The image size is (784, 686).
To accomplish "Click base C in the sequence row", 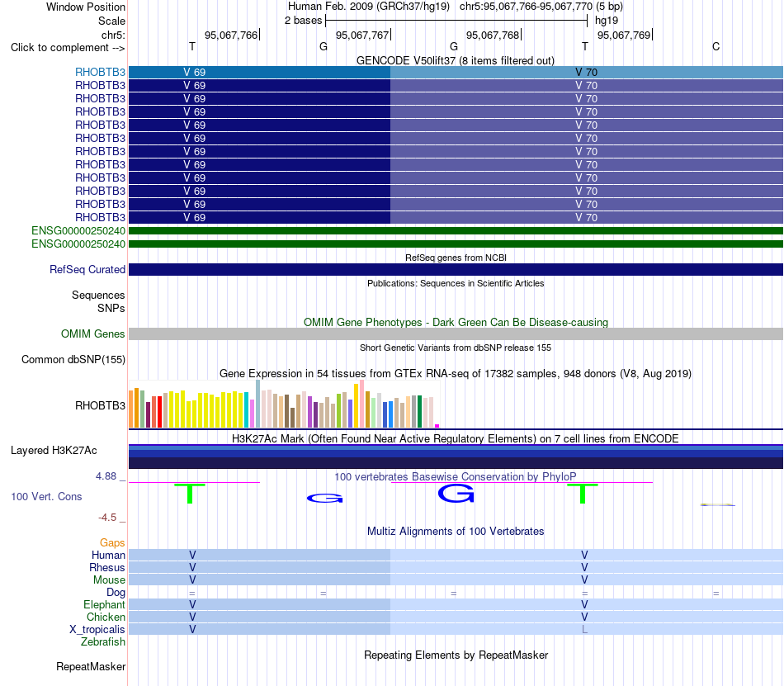I will tap(716, 46).
